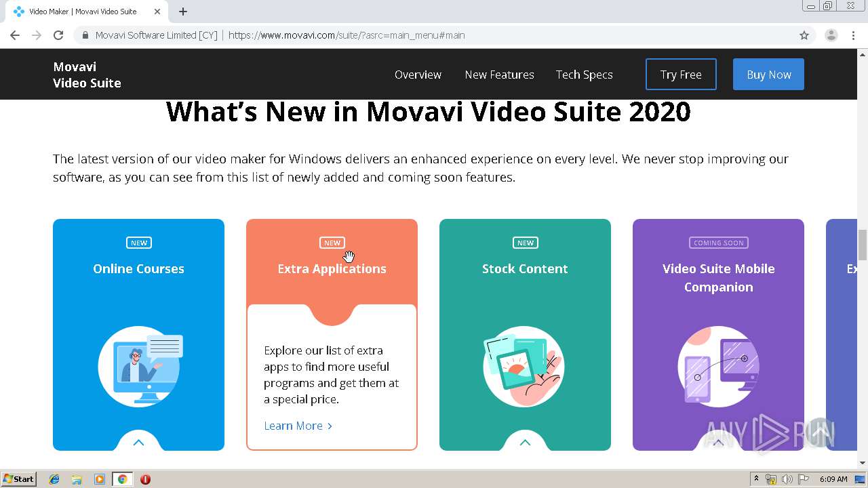
Task: Jump to New Features section
Action: pos(499,75)
